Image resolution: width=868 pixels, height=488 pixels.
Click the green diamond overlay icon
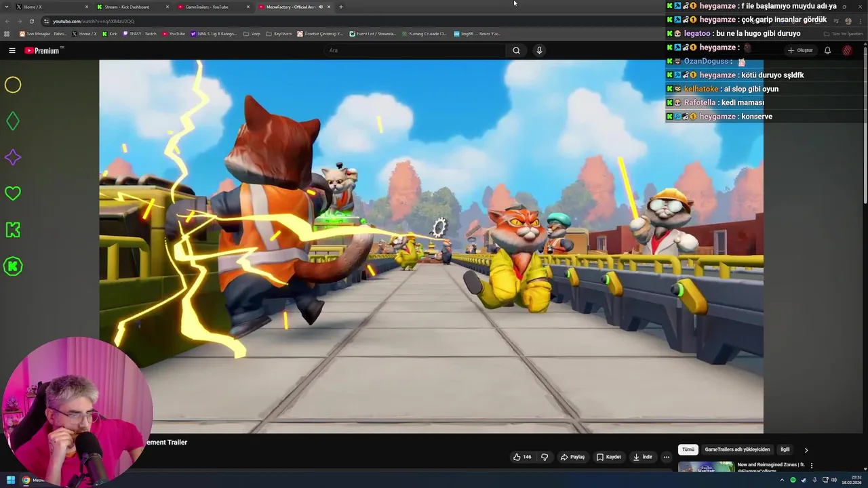[13, 121]
